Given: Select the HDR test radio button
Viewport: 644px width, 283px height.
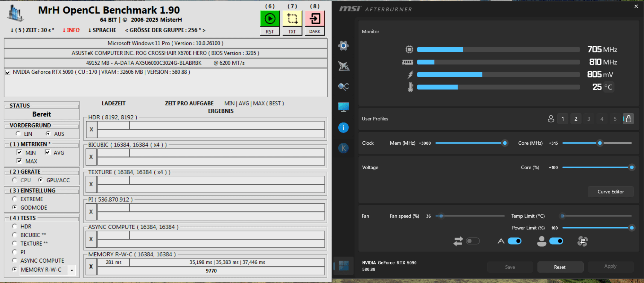Looking at the screenshot, I should click(15, 226).
